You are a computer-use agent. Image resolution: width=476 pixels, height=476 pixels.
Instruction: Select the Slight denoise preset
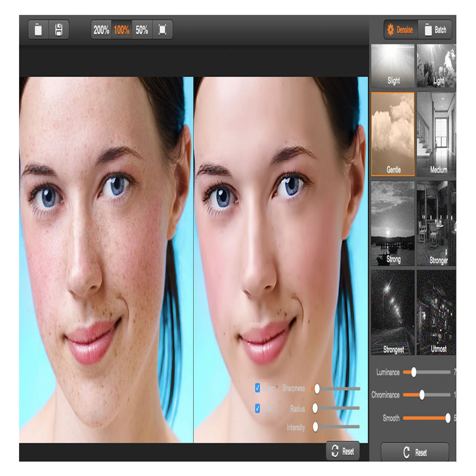point(393,65)
